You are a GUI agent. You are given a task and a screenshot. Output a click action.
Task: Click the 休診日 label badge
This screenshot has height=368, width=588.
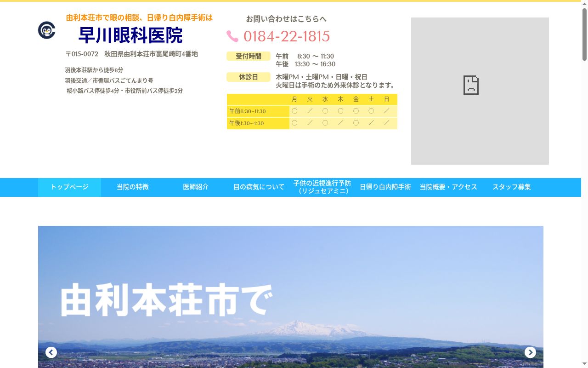click(249, 77)
